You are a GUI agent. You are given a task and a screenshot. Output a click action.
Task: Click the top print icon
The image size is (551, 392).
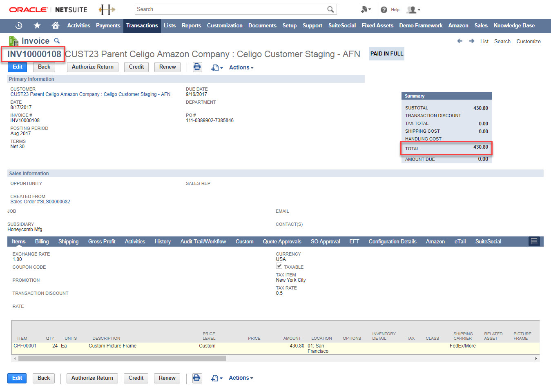tap(197, 67)
